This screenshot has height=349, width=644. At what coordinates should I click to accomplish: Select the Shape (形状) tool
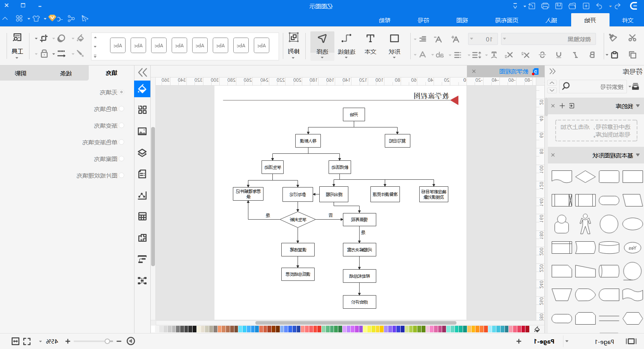(x=394, y=45)
